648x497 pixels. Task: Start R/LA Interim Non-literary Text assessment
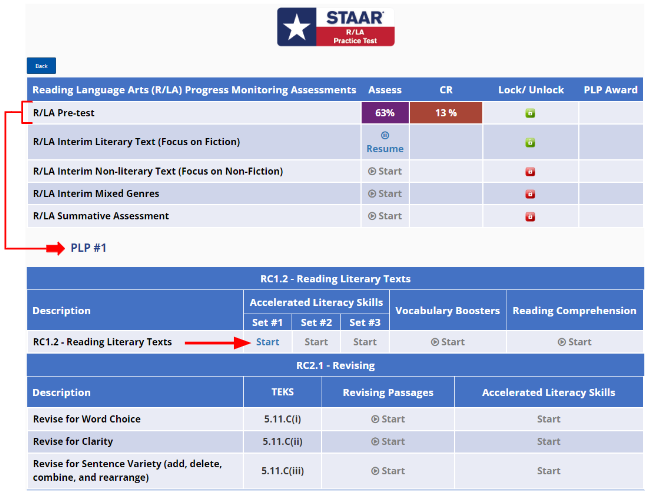[385, 171]
